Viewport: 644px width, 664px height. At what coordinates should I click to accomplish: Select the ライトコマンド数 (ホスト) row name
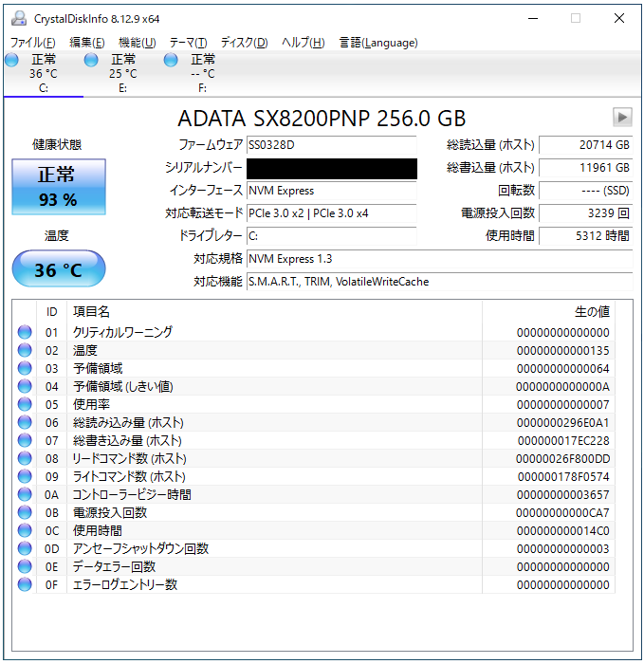pyautogui.click(x=129, y=476)
